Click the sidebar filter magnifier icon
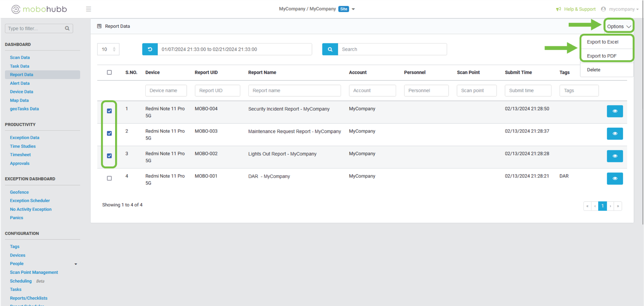 click(67, 29)
